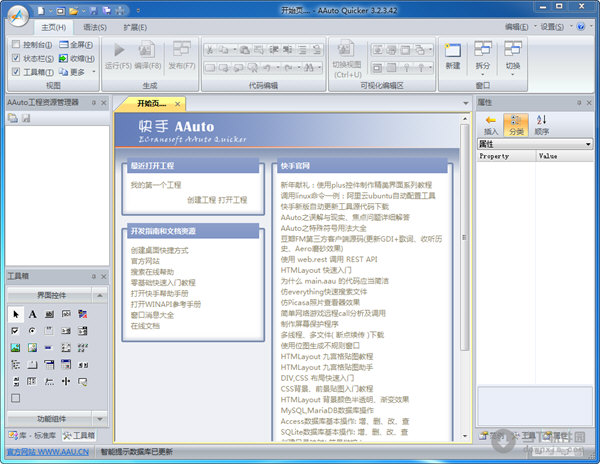Viewport: 600px width, 464px height.
Task: Click the AAuto application orb button
Action: click(18, 16)
